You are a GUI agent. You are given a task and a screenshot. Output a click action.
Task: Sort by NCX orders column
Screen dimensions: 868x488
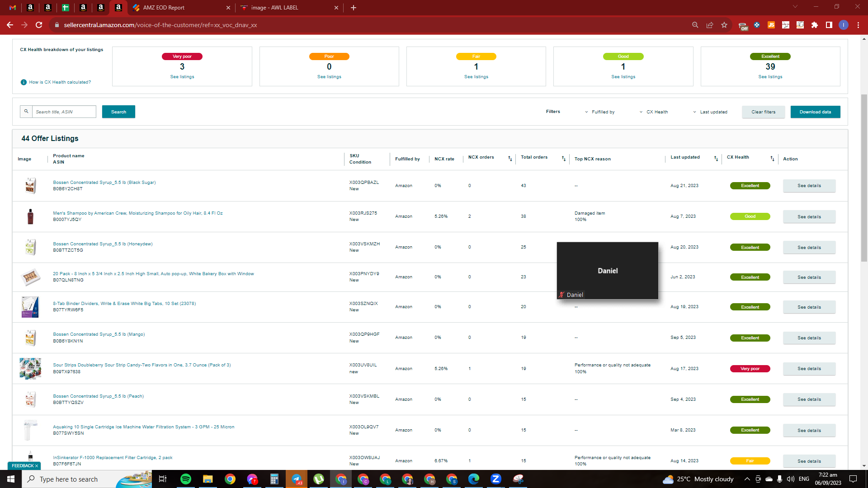(x=510, y=159)
